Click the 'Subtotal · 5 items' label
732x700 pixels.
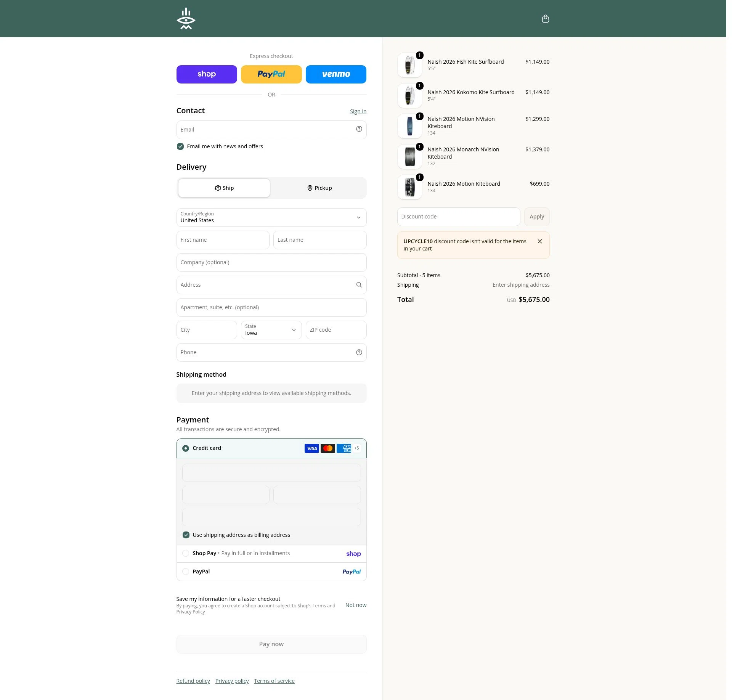pos(419,275)
